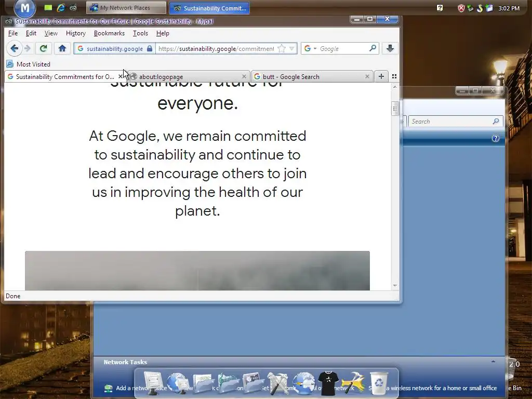Click the Google search input box

tap(343, 48)
